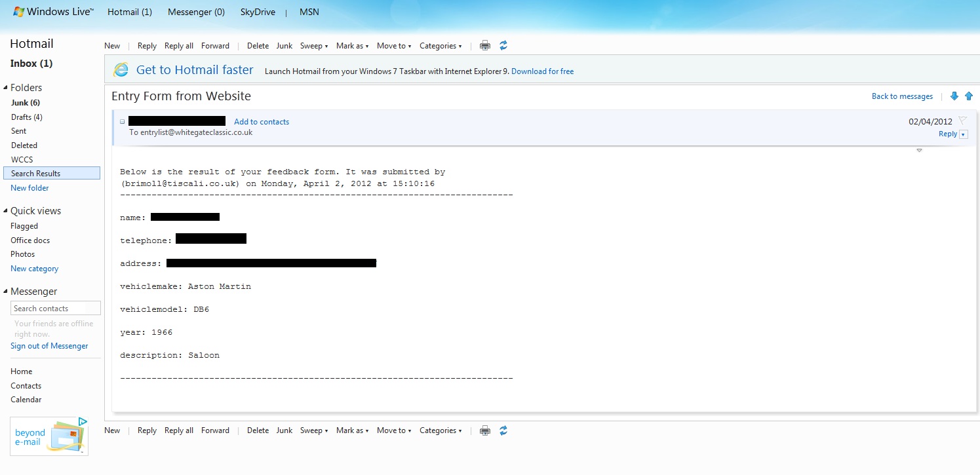Go to next message with down arrow
This screenshot has height=475, width=980.
(x=954, y=96)
